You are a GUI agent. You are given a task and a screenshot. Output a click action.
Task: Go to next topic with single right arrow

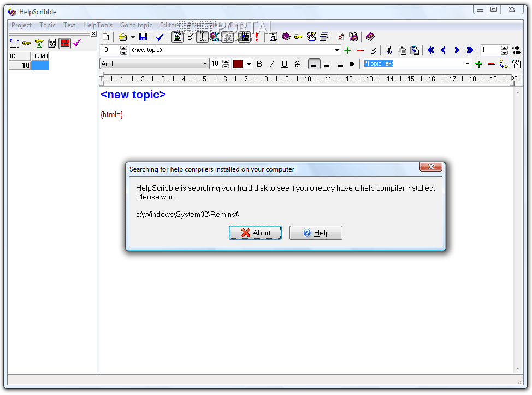click(457, 50)
